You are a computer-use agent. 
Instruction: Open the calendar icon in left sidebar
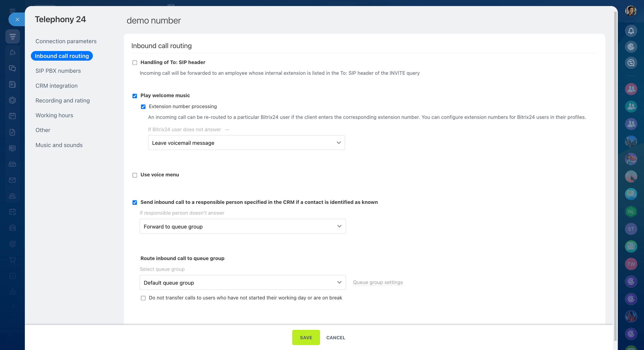(x=12, y=116)
